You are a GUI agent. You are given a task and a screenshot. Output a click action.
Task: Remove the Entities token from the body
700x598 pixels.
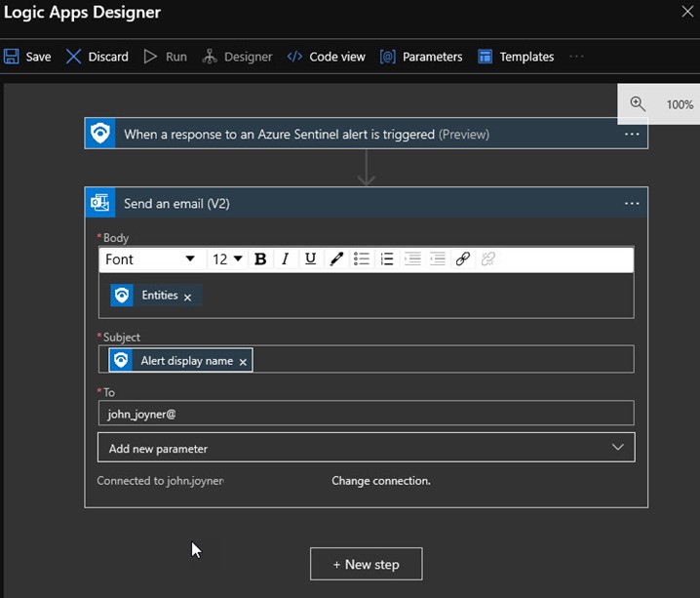click(188, 297)
